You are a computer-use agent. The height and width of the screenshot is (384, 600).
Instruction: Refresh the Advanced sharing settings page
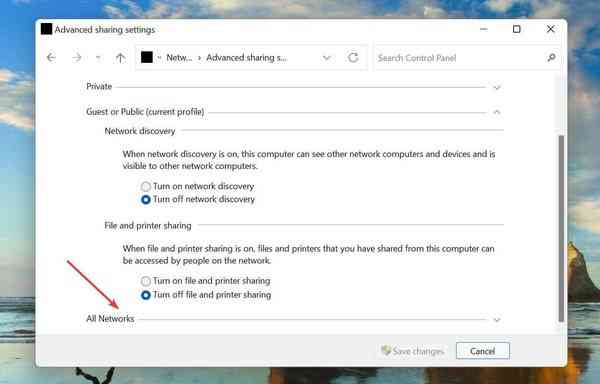coord(353,58)
